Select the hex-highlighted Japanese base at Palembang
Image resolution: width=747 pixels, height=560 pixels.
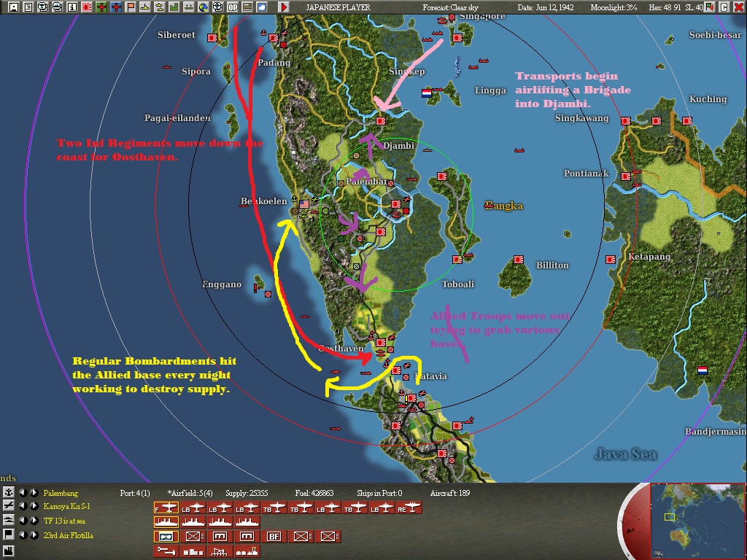pyautogui.click(x=395, y=204)
